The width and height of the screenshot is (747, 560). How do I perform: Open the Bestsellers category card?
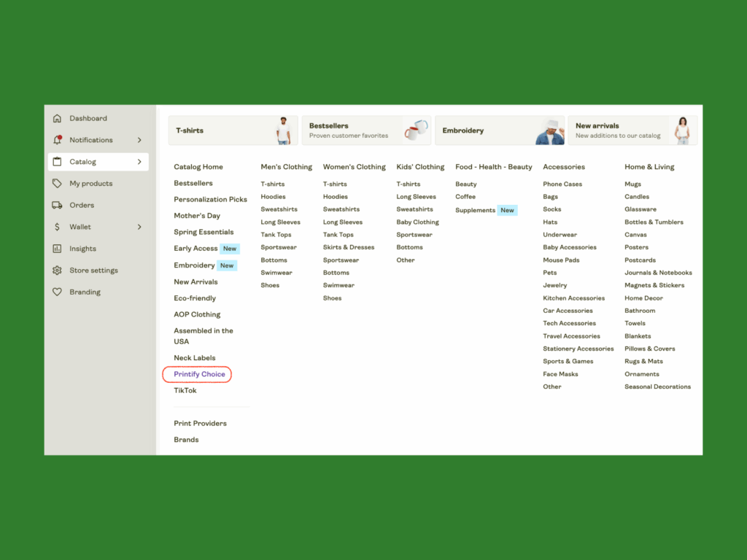click(366, 130)
